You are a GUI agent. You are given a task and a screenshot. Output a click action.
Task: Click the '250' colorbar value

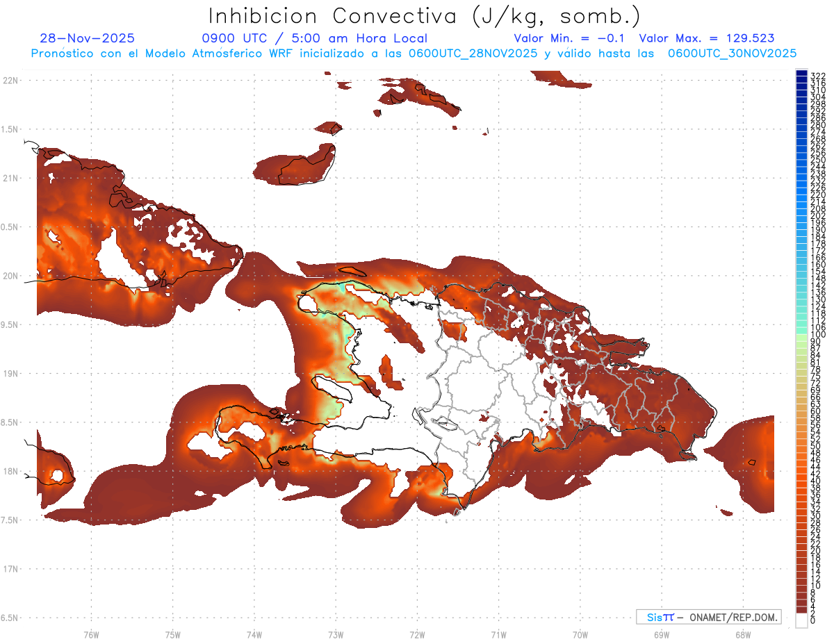coord(817,160)
